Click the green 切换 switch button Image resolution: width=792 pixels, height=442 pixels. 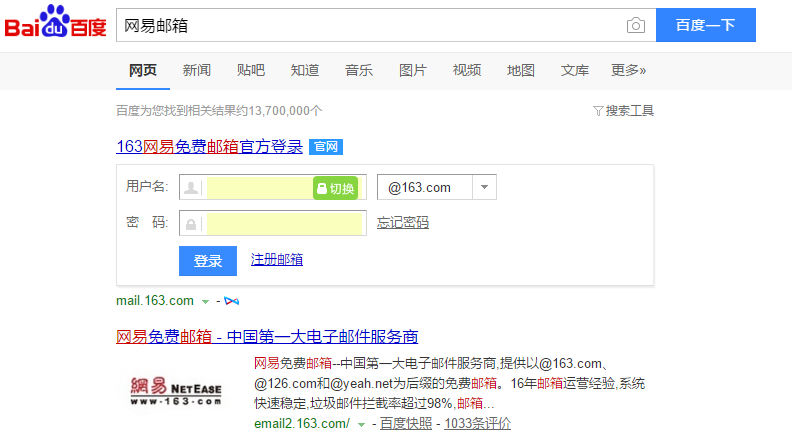click(335, 188)
